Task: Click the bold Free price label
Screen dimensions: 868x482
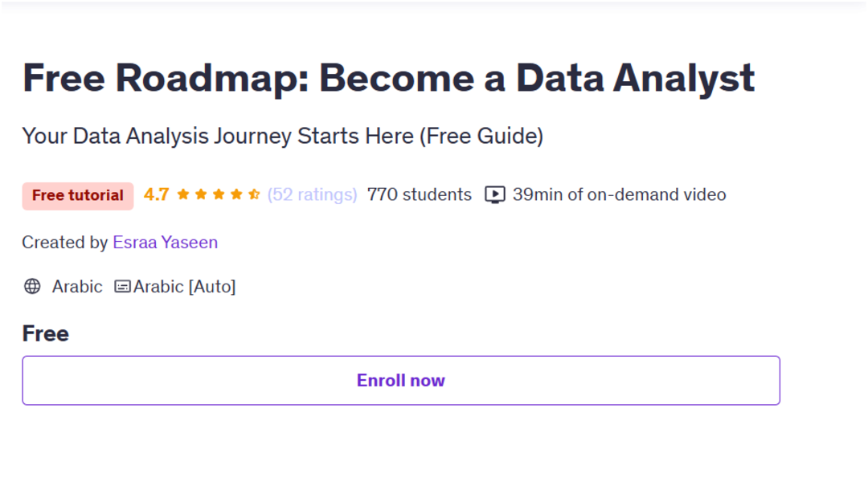Action: pos(45,333)
